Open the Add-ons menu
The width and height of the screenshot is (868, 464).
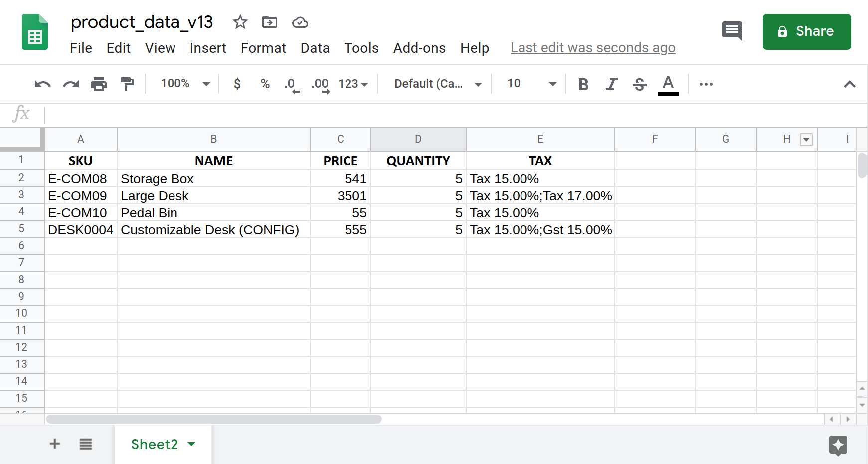click(419, 48)
